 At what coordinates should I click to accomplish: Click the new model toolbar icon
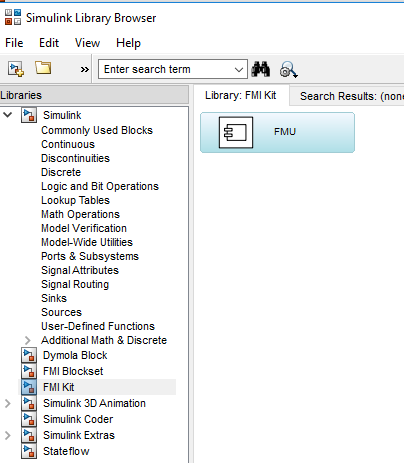(x=16, y=69)
